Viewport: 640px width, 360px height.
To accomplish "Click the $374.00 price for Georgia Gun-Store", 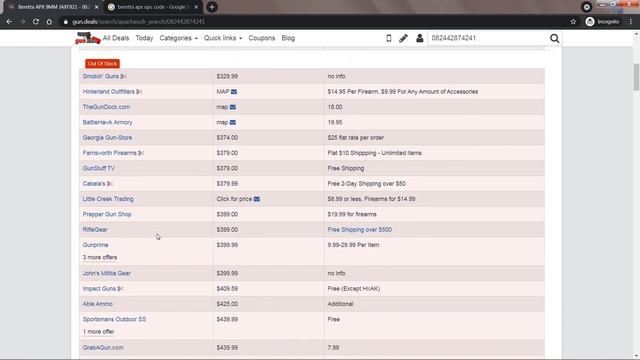I will tap(227, 138).
